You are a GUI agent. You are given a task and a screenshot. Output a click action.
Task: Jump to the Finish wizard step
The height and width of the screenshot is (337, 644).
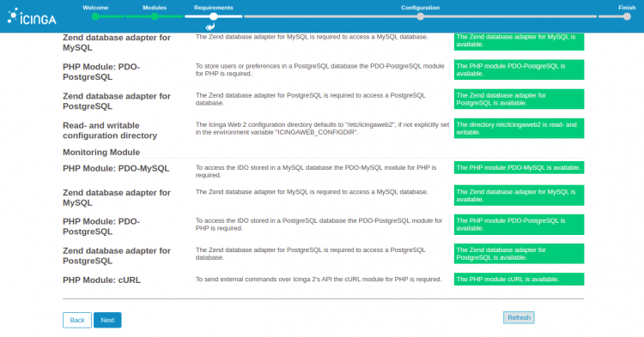[x=627, y=8]
